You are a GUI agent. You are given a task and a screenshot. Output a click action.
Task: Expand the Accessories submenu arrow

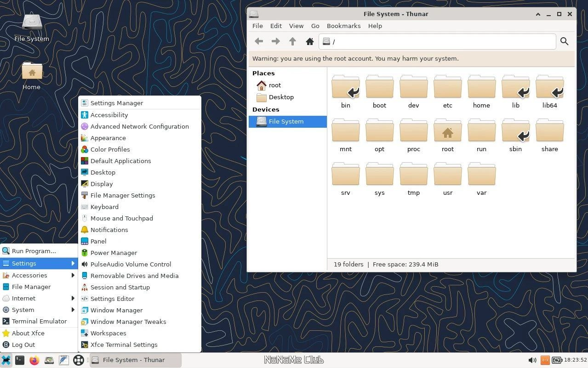pyautogui.click(x=73, y=275)
